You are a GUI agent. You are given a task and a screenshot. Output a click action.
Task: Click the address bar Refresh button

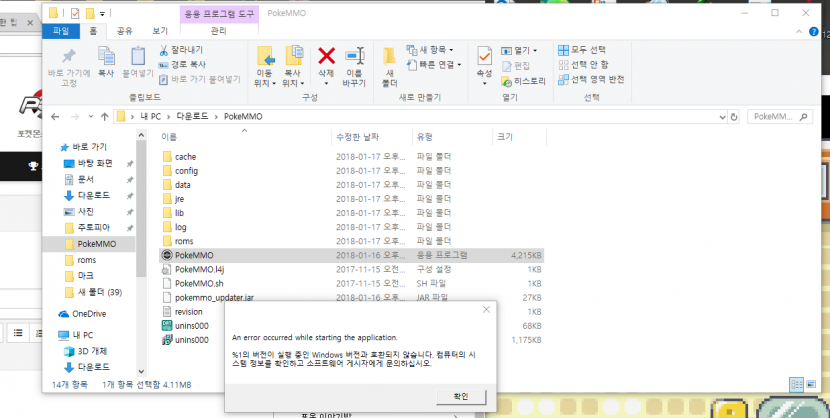[734, 117]
